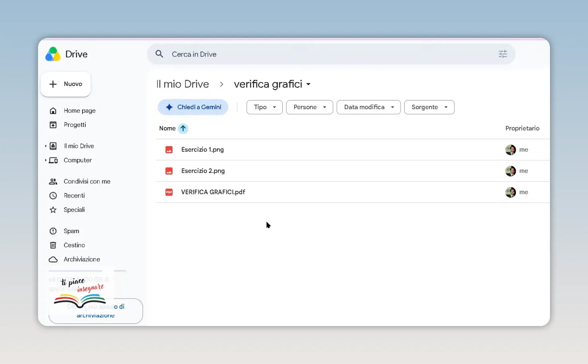The image size is (588, 364).
Task: Open Cestino in the sidebar
Action: pyautogui.click(x=74, y=245)
